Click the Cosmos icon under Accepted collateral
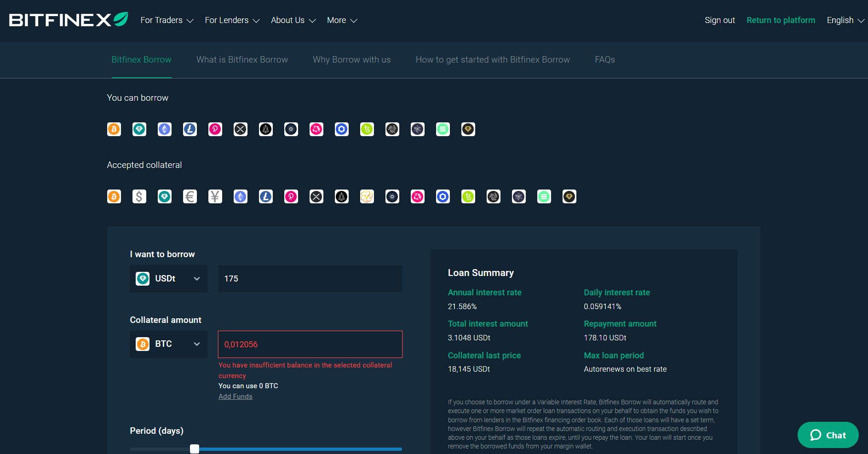The image size is (868, 454). pyautogui.click(x=519, y=197)
